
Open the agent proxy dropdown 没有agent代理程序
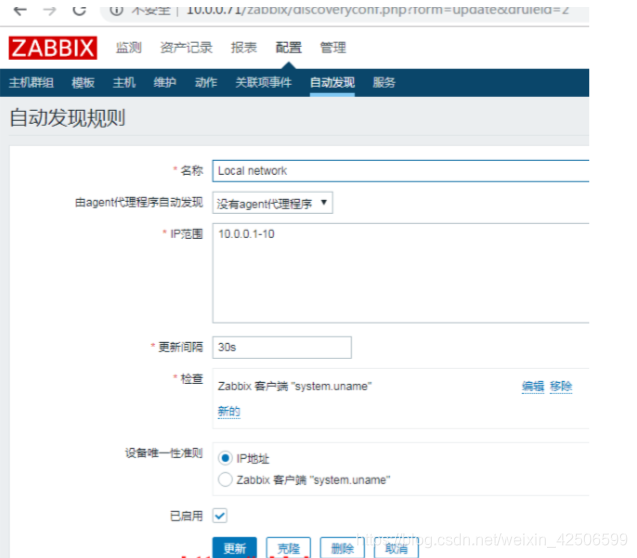point(273,203)
